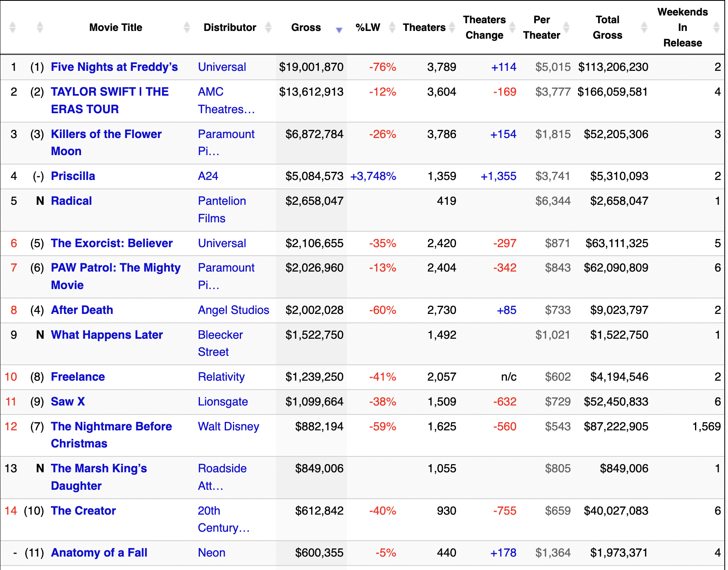Click per theater value $6,344

pyautogui.click(x=553, y=201)
